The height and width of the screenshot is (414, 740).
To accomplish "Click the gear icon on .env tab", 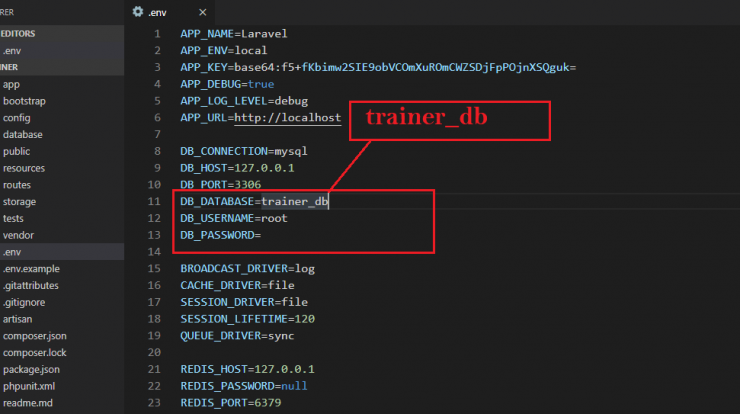I will click(137, 12).
